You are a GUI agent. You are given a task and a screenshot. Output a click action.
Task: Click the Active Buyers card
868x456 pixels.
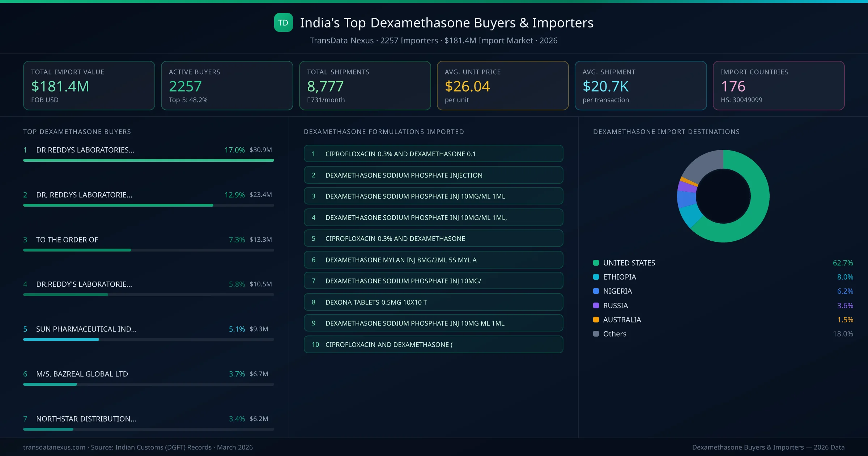(227, 85)
